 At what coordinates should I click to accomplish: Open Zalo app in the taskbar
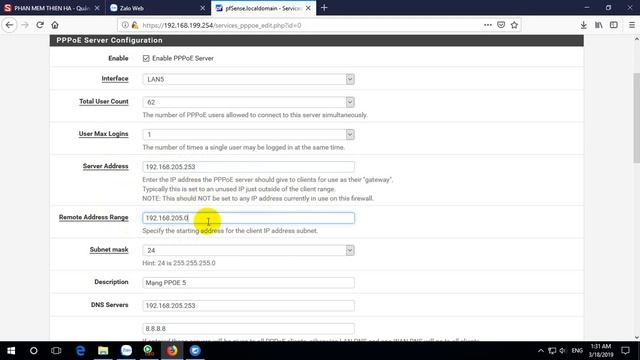126,351
